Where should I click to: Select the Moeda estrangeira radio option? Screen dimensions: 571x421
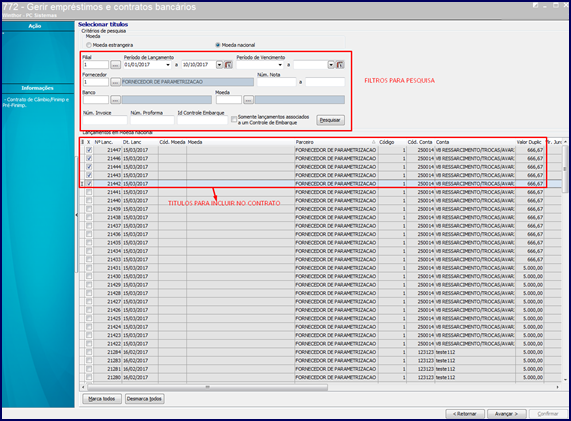(x=89, y=45)
